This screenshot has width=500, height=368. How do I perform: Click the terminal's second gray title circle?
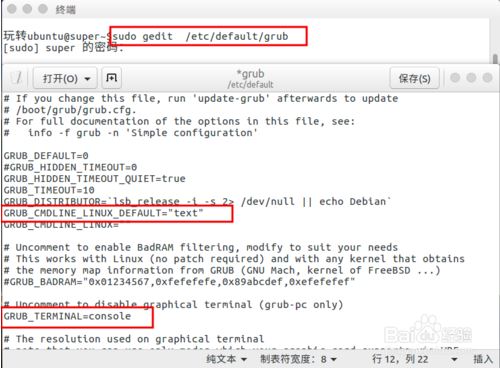[27, 9]
